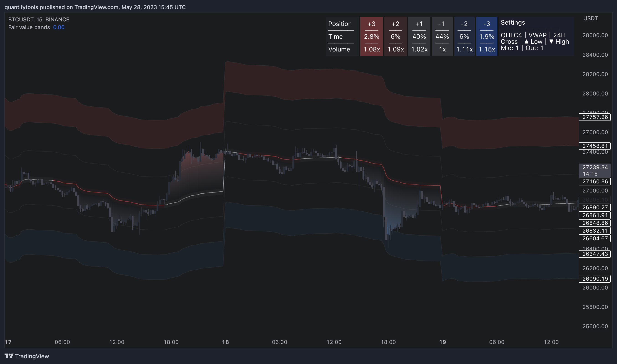Click the quantifytools published header text

click(95, 7)
